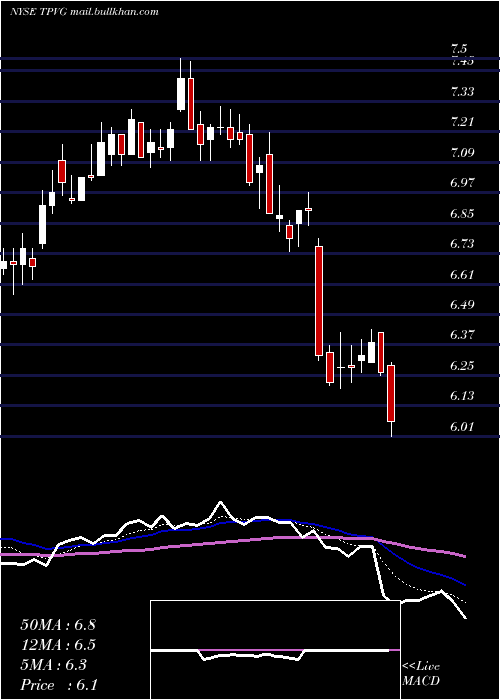Click the 6.37 price axis label

(x=462, y=335)
